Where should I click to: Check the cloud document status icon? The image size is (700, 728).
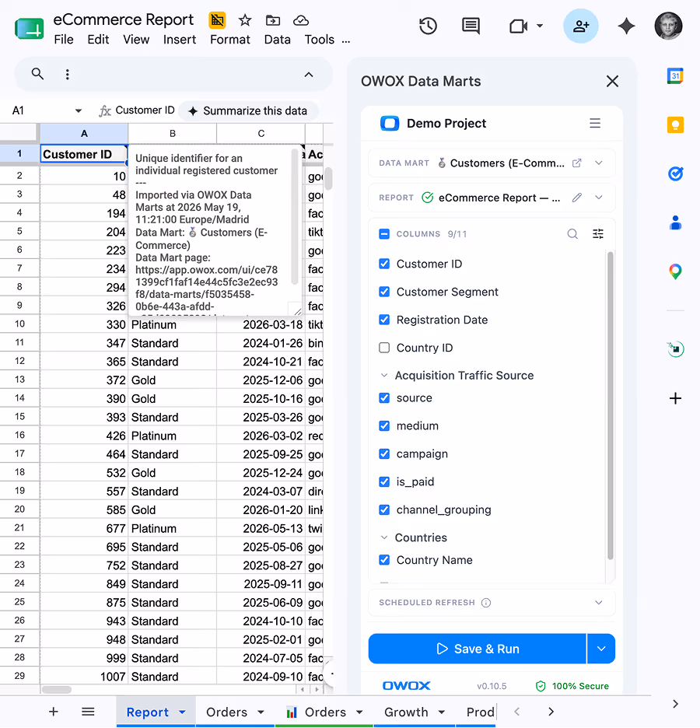[x=301, y=20]
